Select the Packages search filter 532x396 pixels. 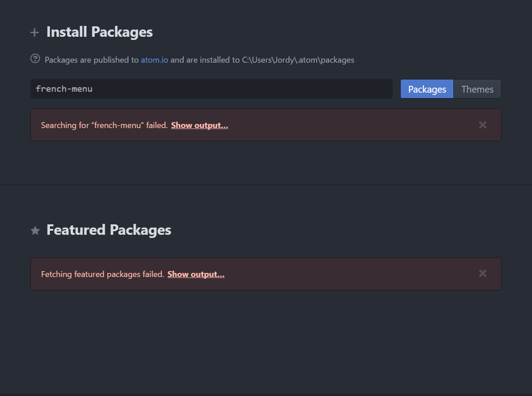click(x=427, y=89)
